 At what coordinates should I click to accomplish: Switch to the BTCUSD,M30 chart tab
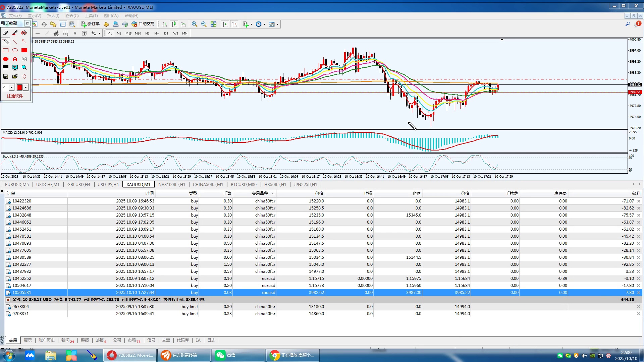[x=244, y=184]
